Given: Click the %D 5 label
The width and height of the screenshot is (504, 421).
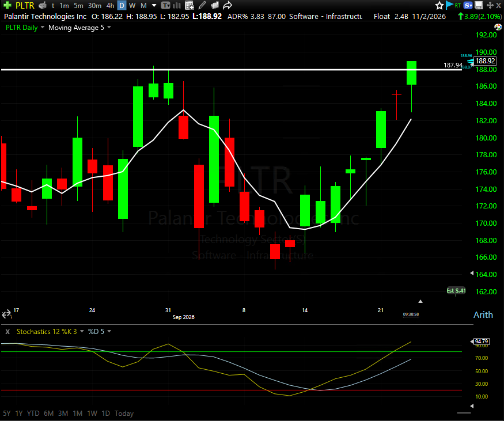Looking at the screenshot, I should pyautogui.click(x=96, y=332).
